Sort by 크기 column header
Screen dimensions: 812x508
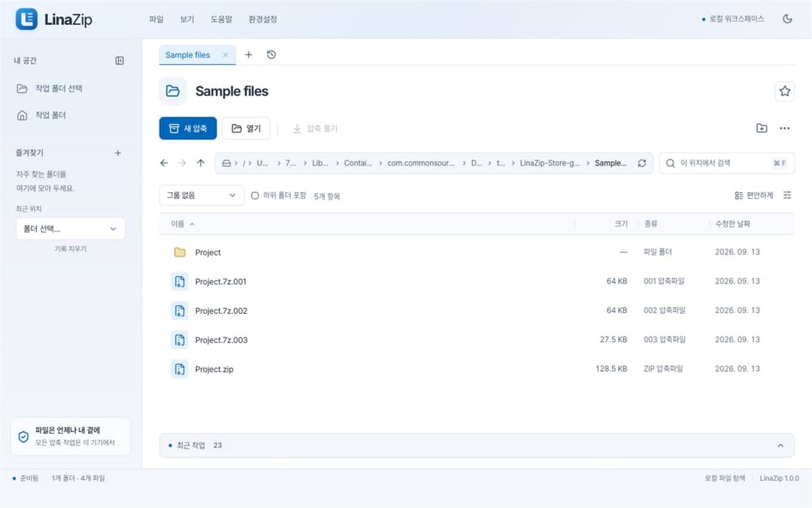point(621,224)
